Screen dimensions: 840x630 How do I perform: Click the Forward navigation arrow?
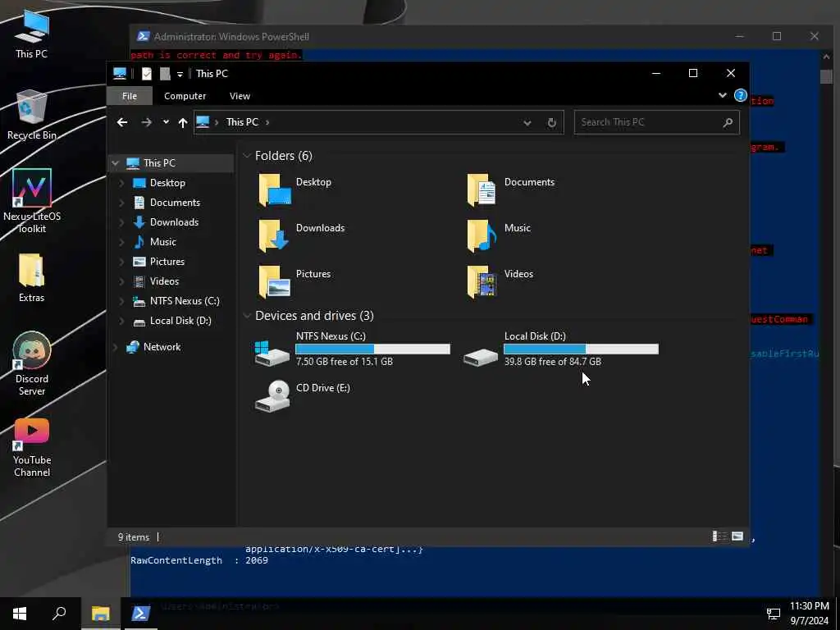click(146, 122)
